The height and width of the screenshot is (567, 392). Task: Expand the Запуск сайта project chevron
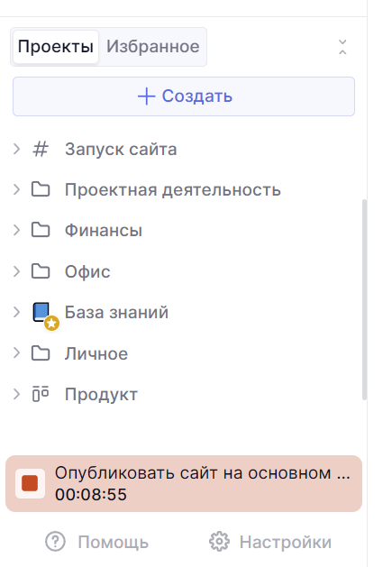16,149
